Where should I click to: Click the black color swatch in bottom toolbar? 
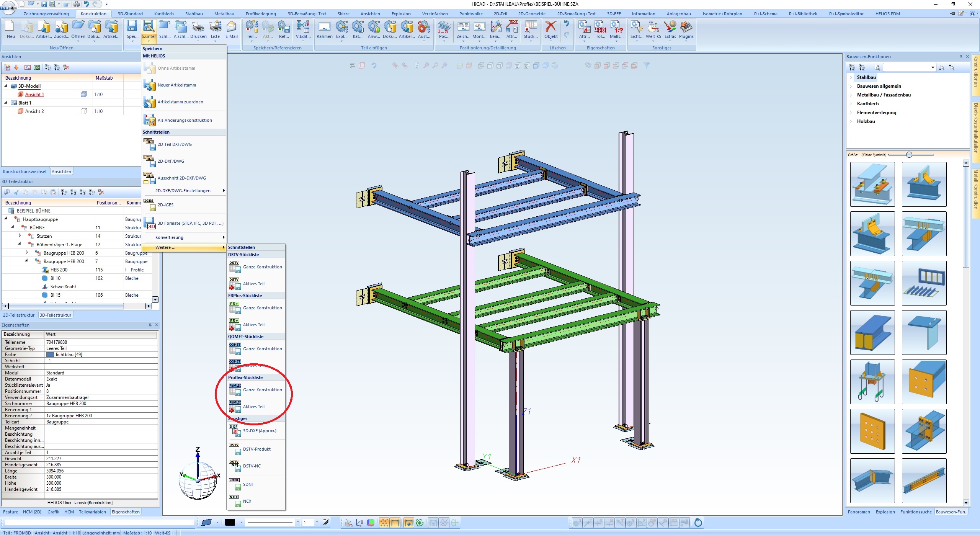coord(230,523)
